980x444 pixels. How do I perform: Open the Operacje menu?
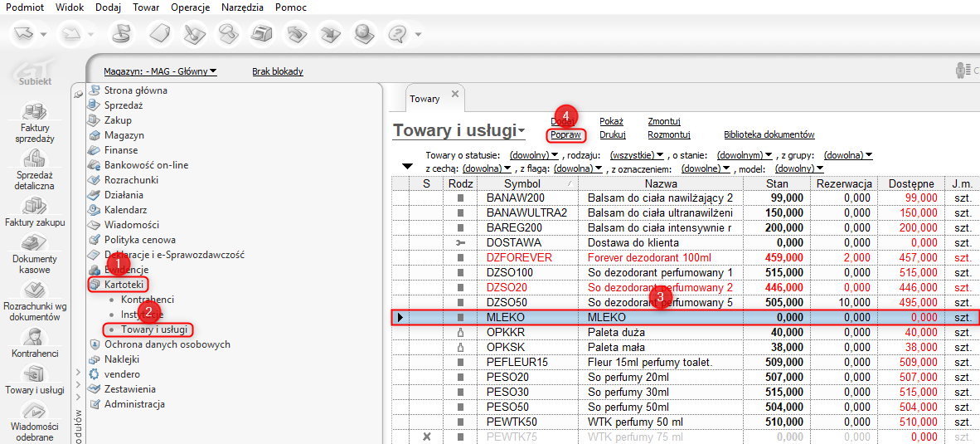coord(190,7)
